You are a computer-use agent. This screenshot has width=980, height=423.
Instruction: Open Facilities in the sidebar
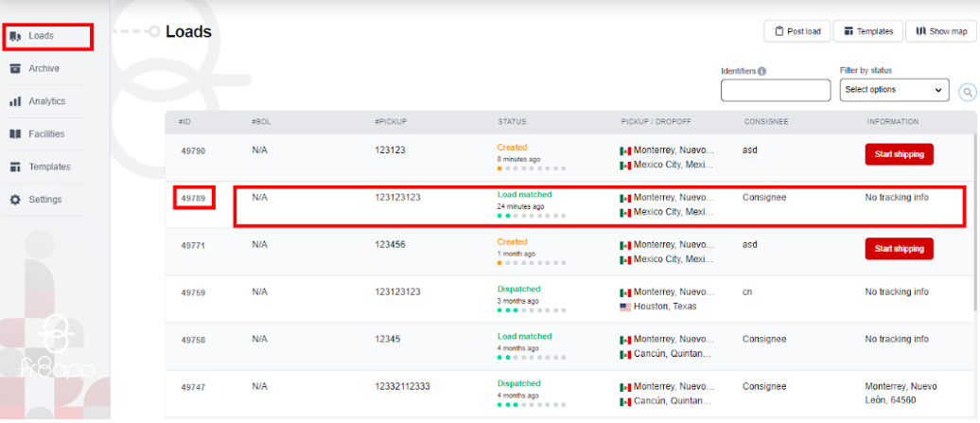(x=46, y=133)
